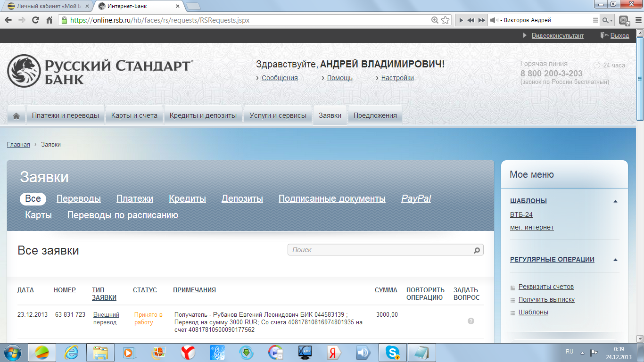Click the Mail.ru agent extension icon
This screenshot has width=644, height=362.
pos(624,20)
